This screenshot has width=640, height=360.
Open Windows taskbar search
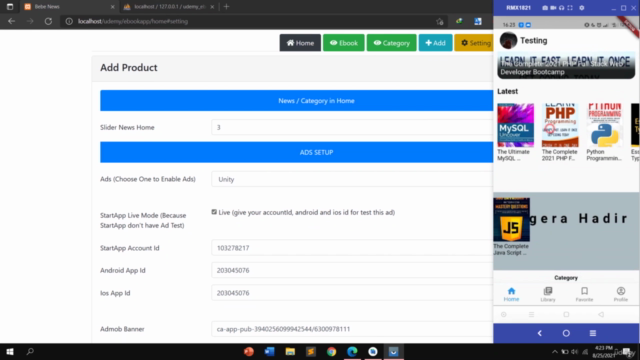pos(30,351)
